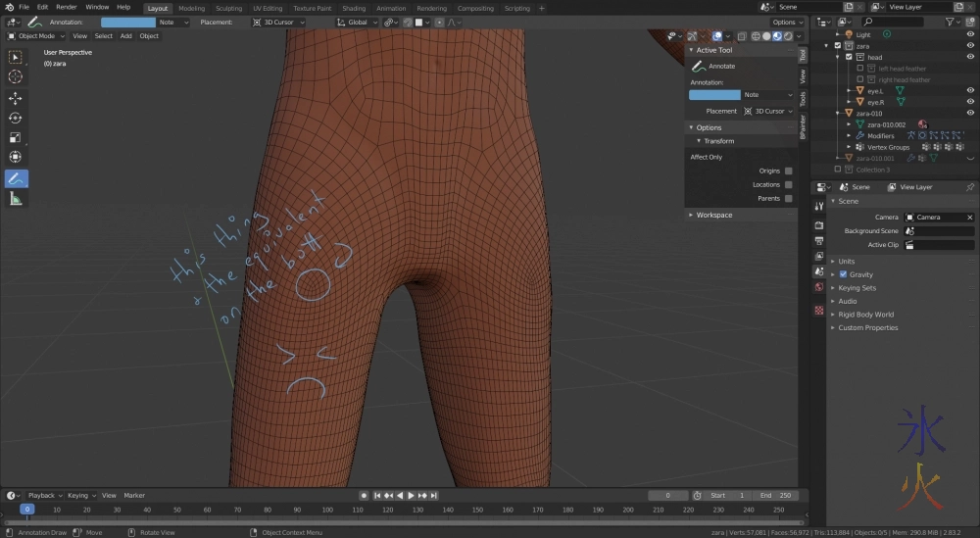Expand the Units section in properties
The image size is (980, 538).
click(x=846, y=262)
